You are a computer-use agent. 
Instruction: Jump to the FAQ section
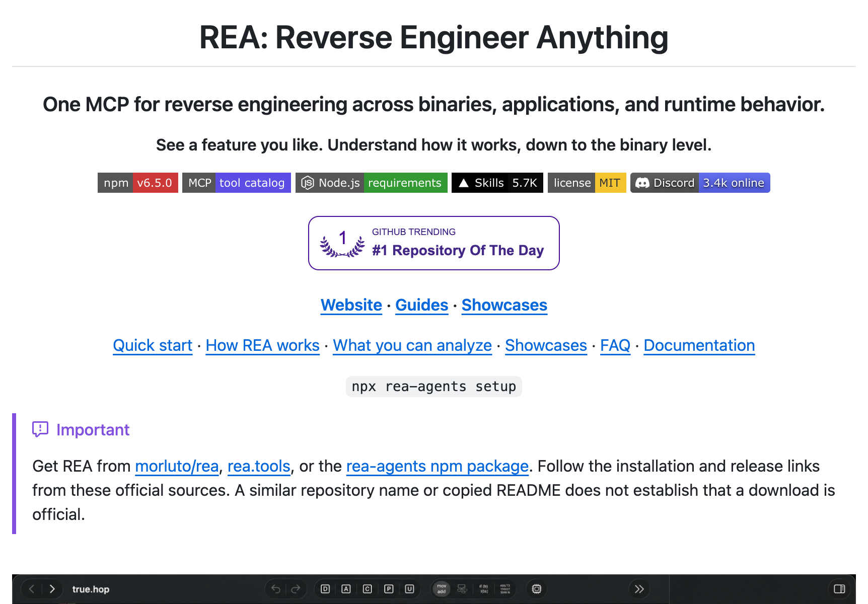(615, 345)
